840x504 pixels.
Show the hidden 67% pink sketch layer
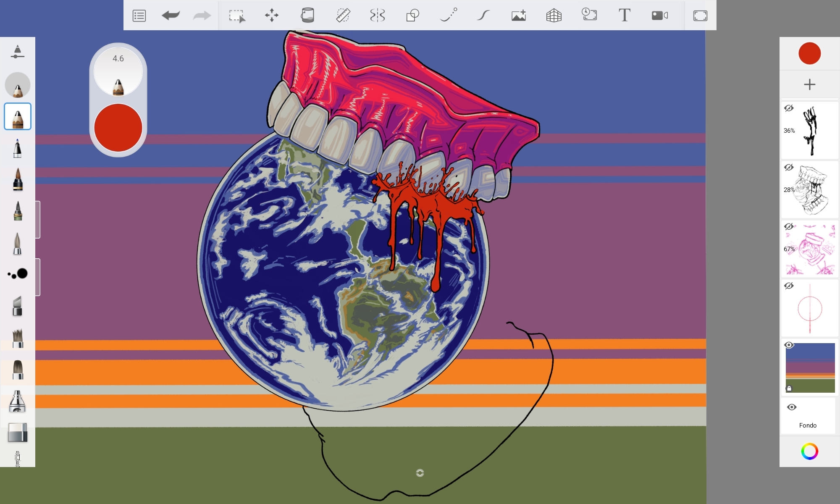[x=789, y=227]
